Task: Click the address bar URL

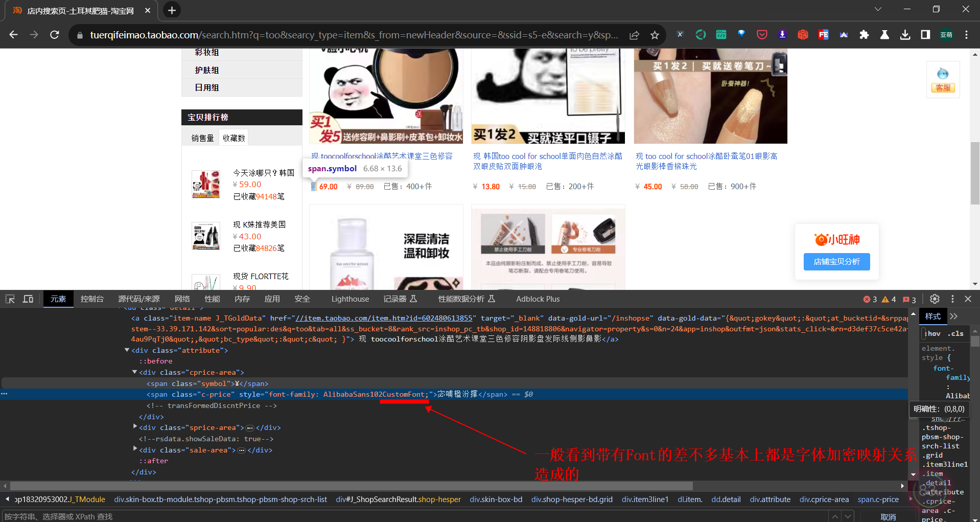Action: point(354,35)
